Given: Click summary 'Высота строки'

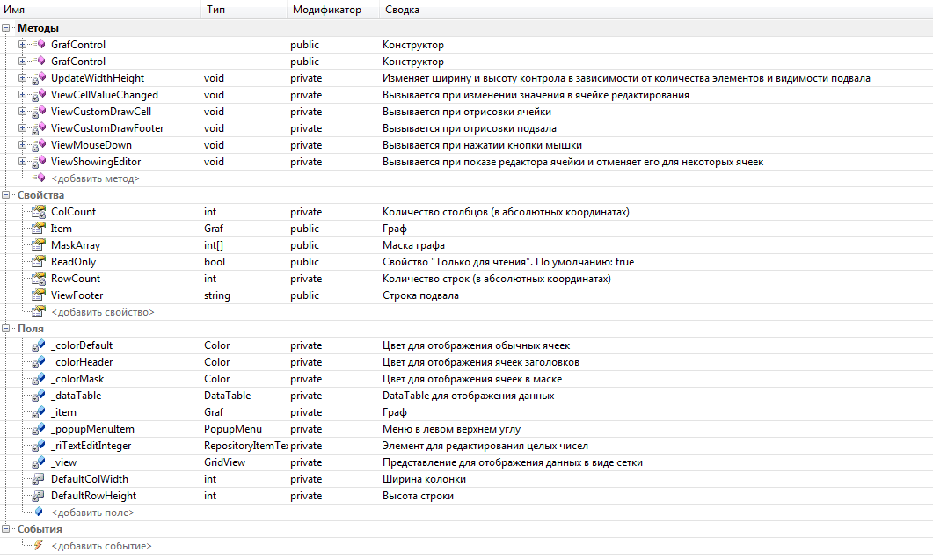Looking at the screenshot, I should click(418, 496).
